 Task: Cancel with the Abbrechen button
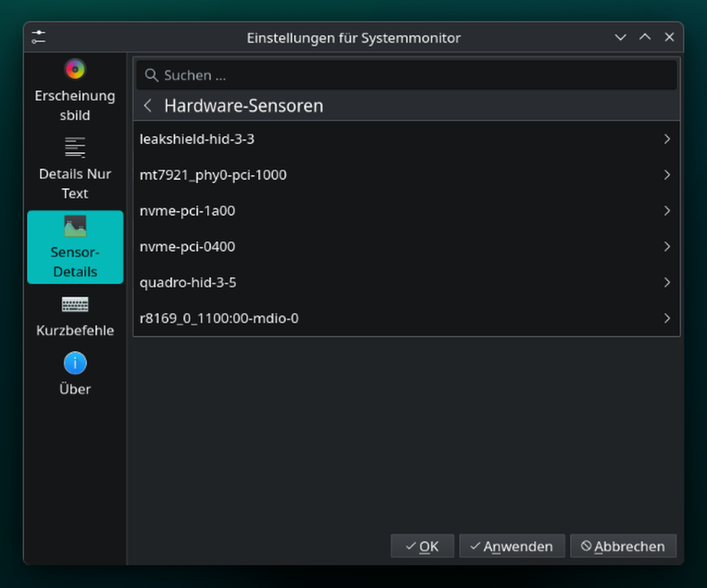[x=623, y=546]
